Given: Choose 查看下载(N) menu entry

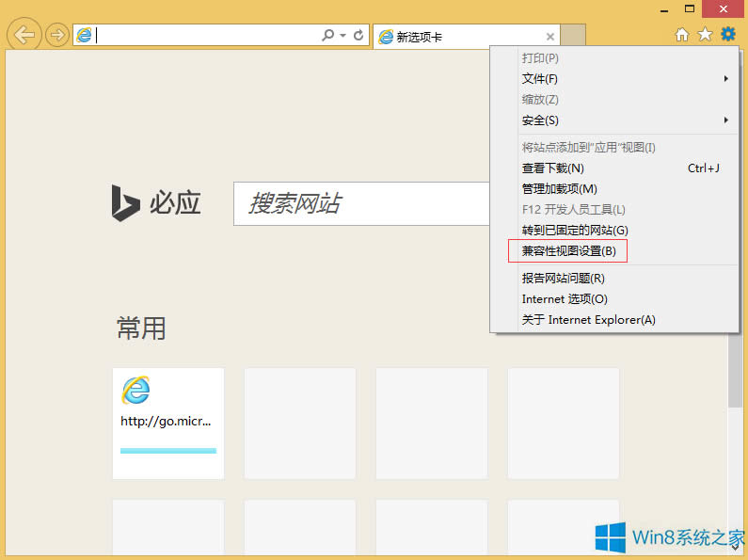Looking at the screenshot, I should click(x=553, y=168).
